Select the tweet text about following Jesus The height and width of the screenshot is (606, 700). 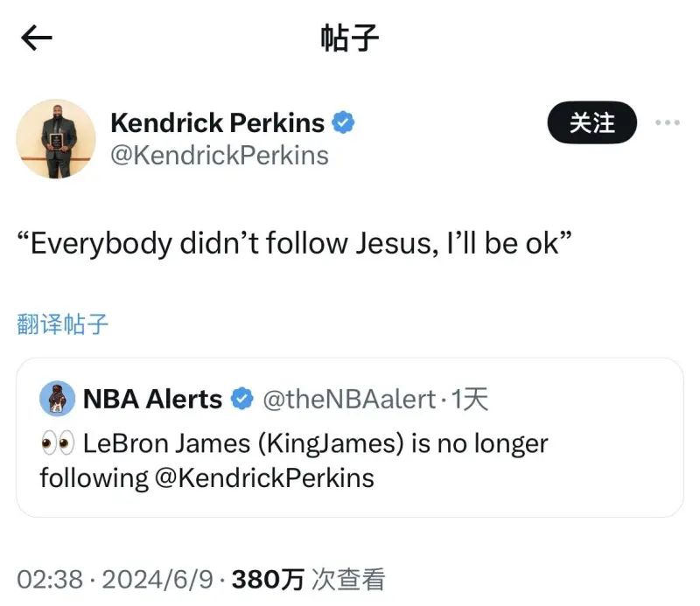click(x=296, y=242)
